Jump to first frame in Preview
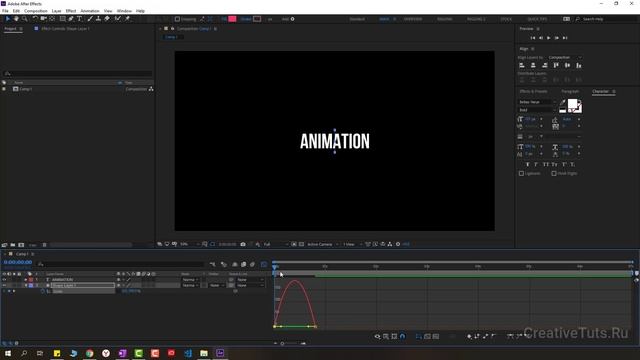 point(532,38)
